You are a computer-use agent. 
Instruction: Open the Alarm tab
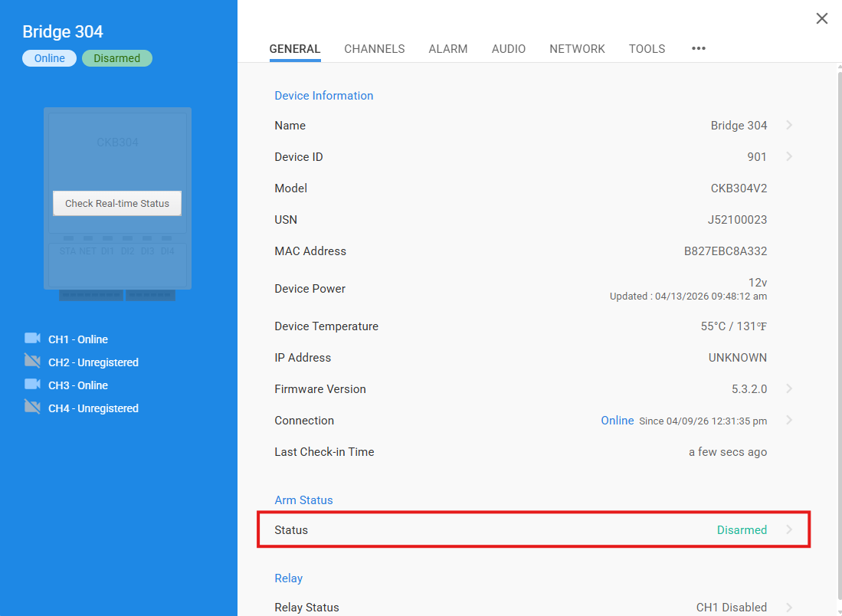coord(448,48)
